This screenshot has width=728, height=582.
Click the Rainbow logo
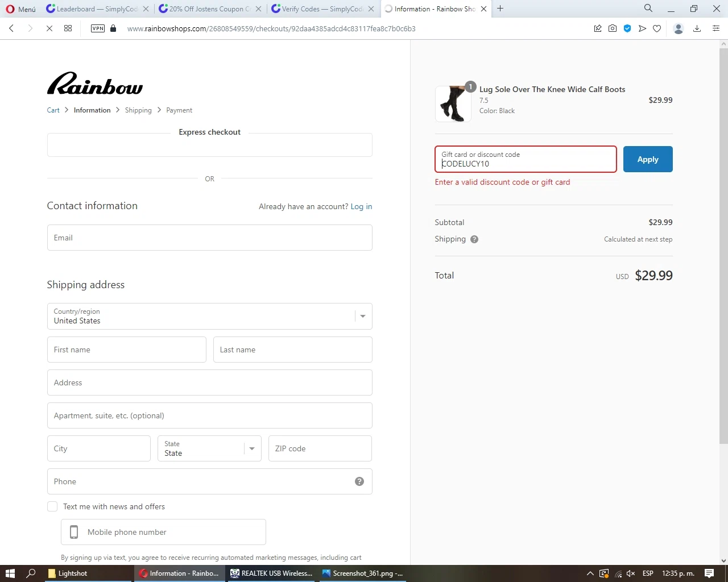pos(95,83)
